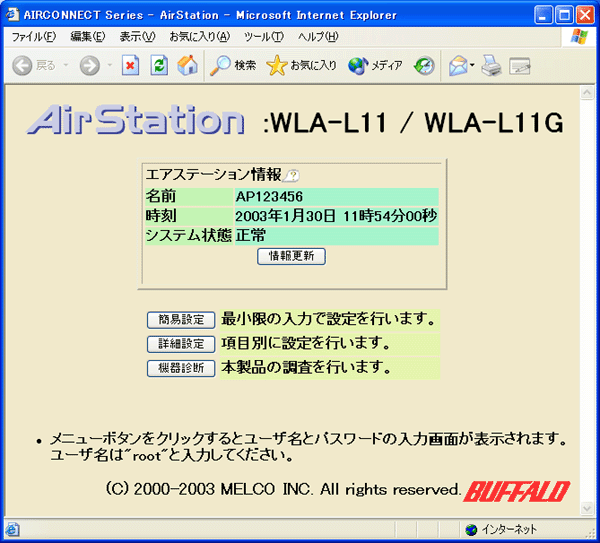Go to Home page icon
The width and height of the screenshot is (600, 543).
point(187,66)
